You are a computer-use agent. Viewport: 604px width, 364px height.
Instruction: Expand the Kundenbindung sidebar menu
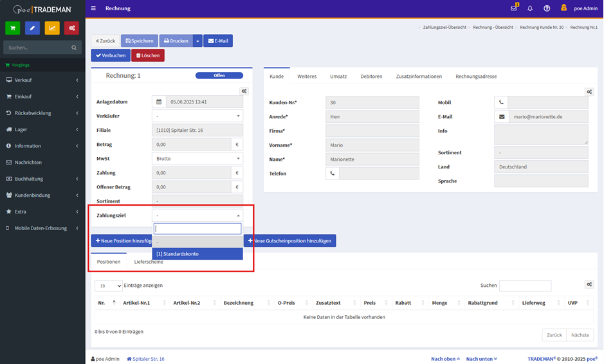point(42,196)
